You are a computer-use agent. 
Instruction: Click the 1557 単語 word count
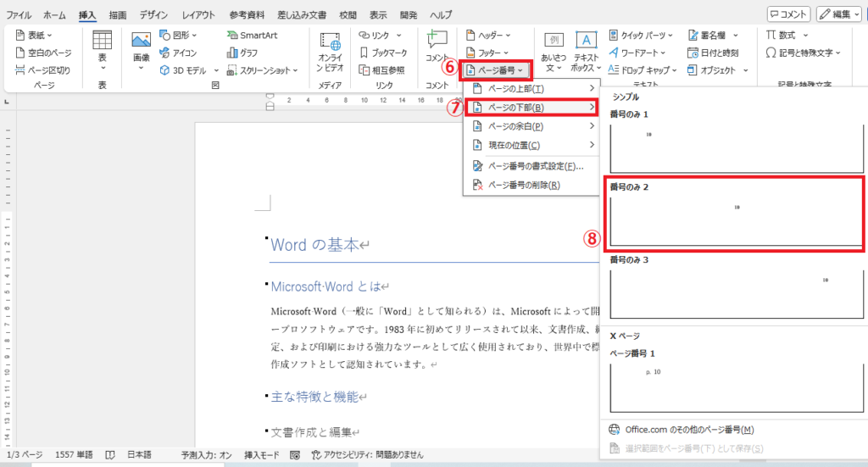pos(74,455)
